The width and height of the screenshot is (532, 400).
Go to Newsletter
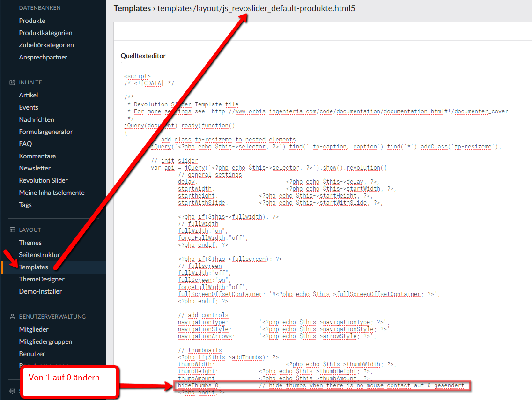click(x=35, y=169)
